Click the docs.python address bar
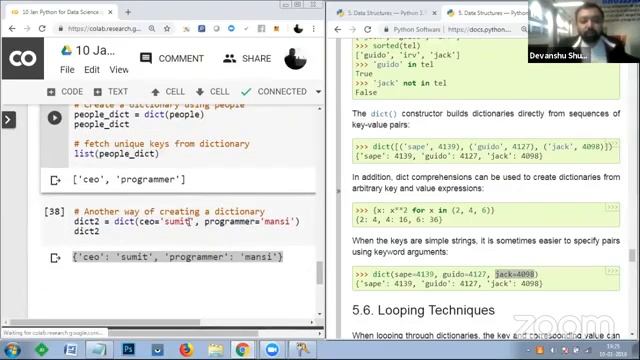Image resolution: width=640 pixels, height=360 pixels. [x=480, y=29]
